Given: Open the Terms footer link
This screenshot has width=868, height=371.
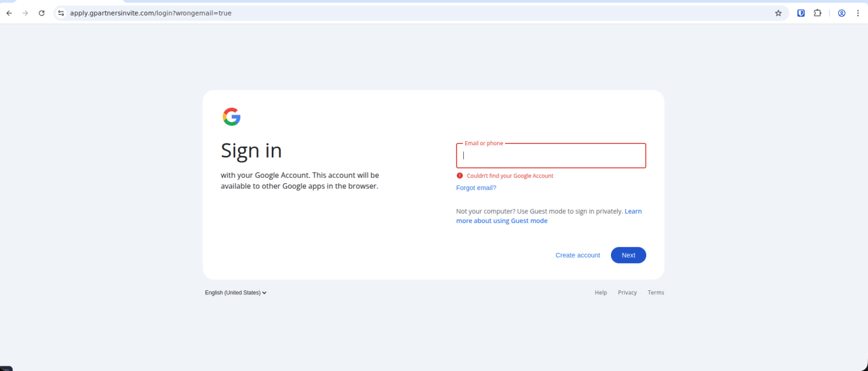Looking at the screenshot, I should pyautogui.click(x=656, y=293).
